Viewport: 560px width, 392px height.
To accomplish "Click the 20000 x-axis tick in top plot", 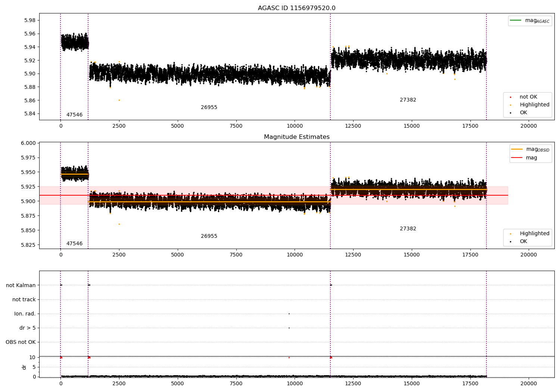I will tap(529, 126).
